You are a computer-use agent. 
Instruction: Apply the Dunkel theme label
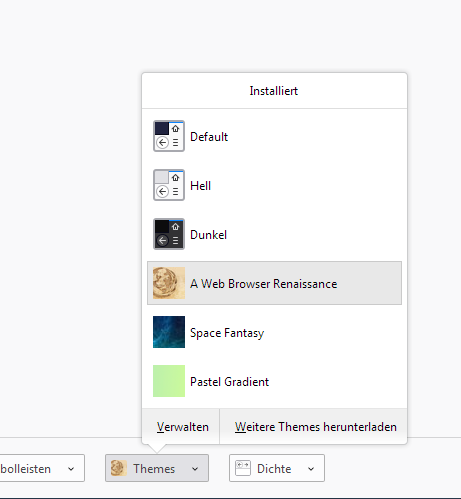click(208, 235)
